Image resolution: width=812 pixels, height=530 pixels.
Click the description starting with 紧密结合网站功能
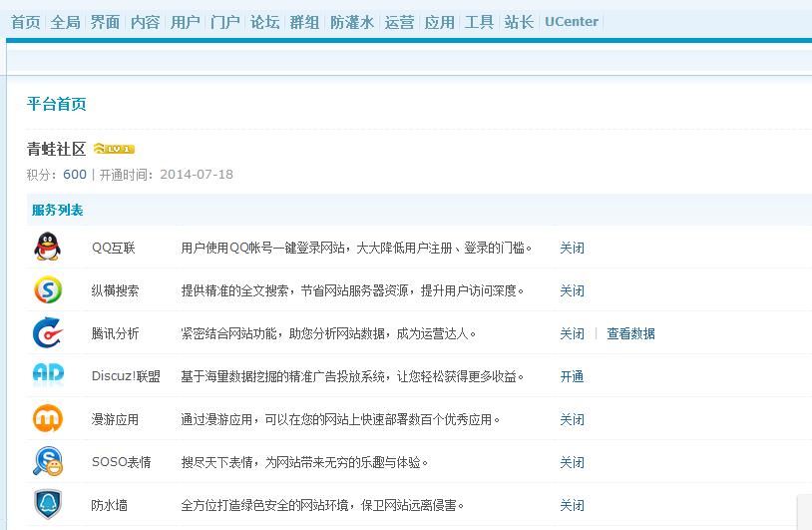[x=328, y=333]
